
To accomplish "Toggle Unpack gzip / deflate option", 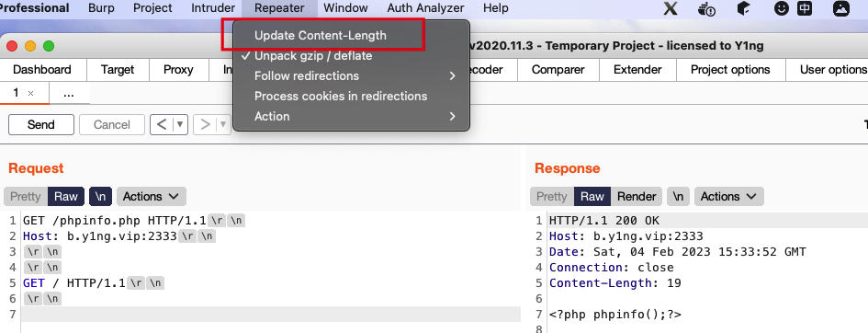I will [313, 56].
